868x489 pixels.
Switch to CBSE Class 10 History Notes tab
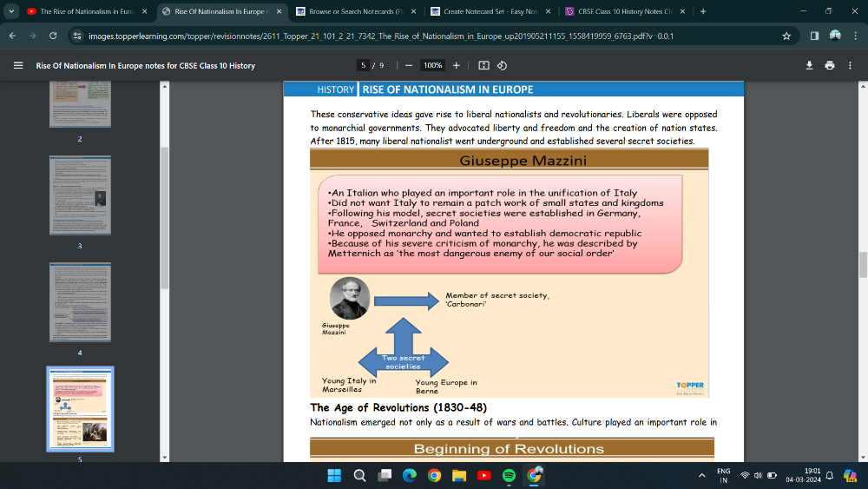click(x=621, y=11)
